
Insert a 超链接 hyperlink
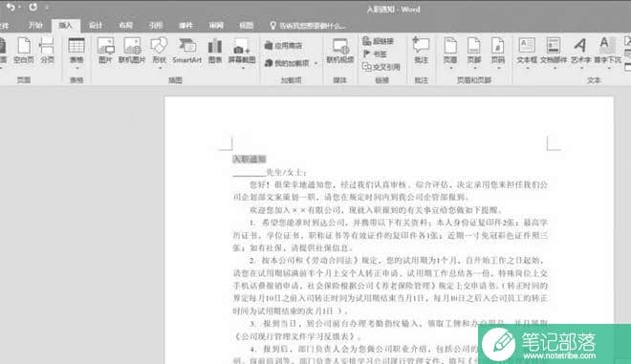coord(379,41)
